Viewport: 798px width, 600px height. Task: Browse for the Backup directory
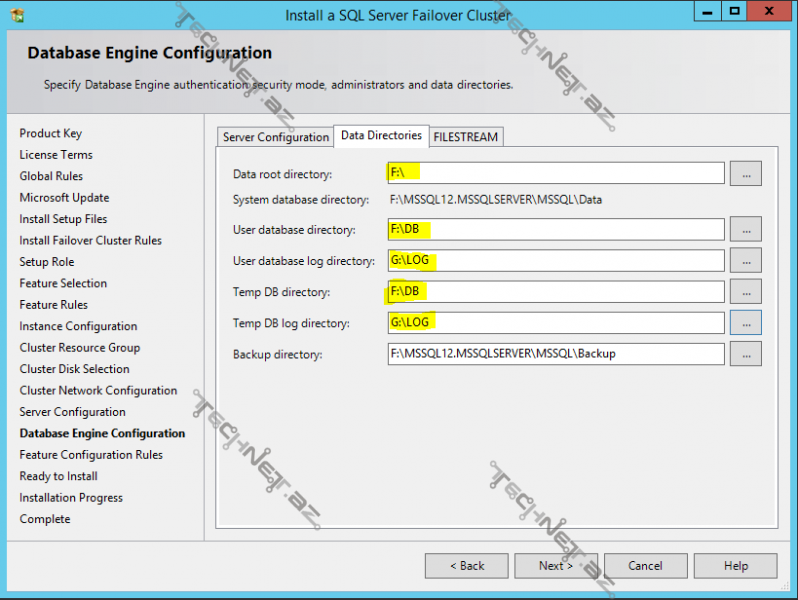coord(745,354)
